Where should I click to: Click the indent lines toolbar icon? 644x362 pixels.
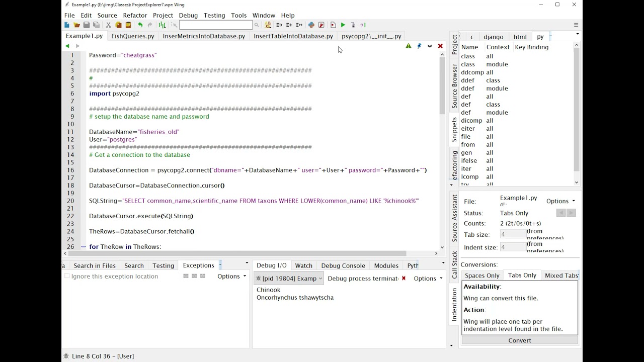click(x=279, y=25)
